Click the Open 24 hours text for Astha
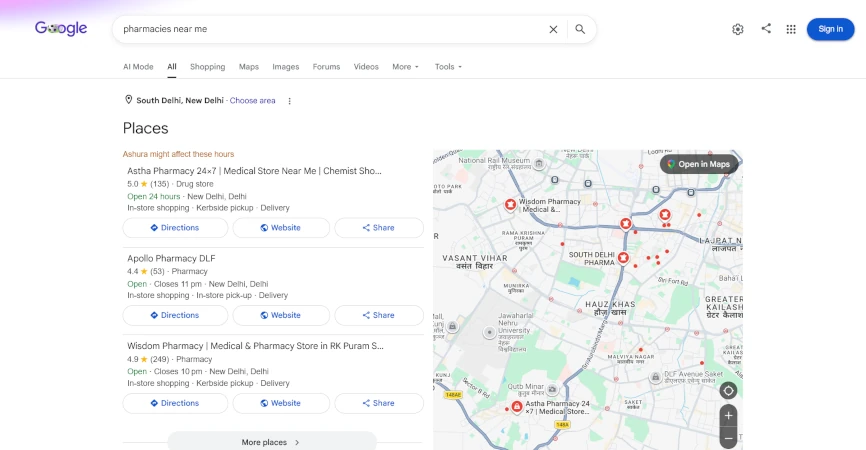The width and height of the screenshot is (866, 450). click(154, 196)
